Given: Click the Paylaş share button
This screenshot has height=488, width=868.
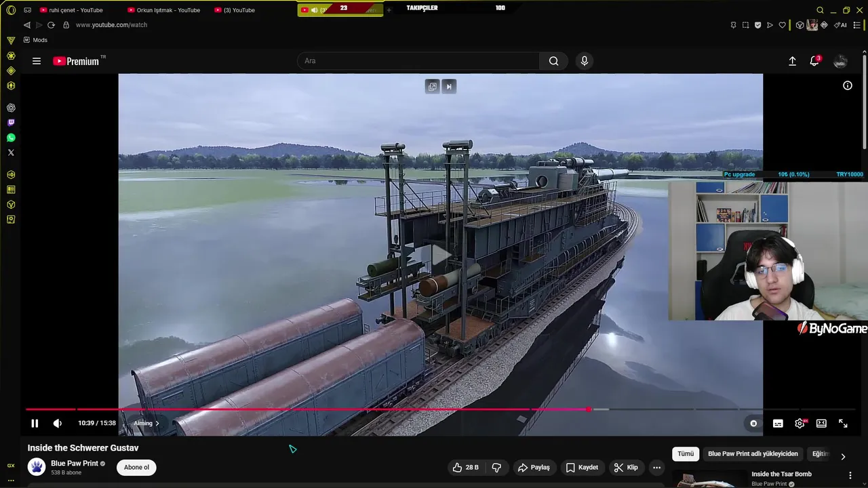Looking at the screenshot, I should [x=534, y=467].
